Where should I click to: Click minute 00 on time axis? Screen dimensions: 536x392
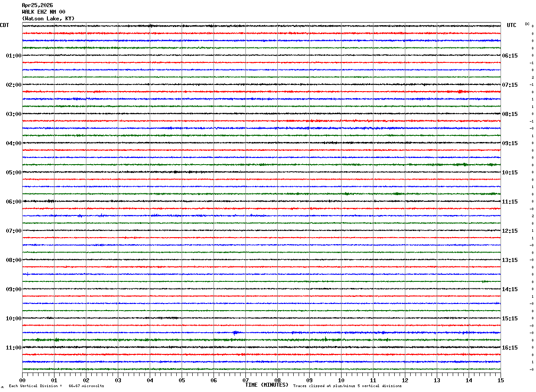(x=22, y=380)
